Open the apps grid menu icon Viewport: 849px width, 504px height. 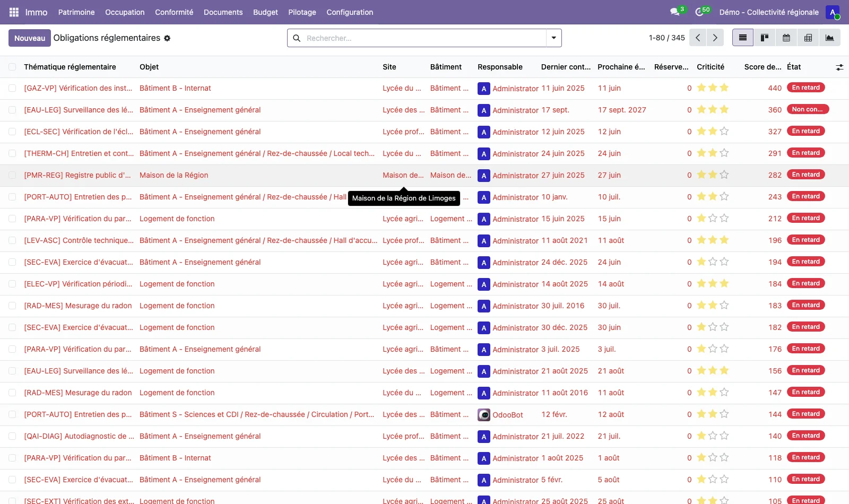[14, 12]
